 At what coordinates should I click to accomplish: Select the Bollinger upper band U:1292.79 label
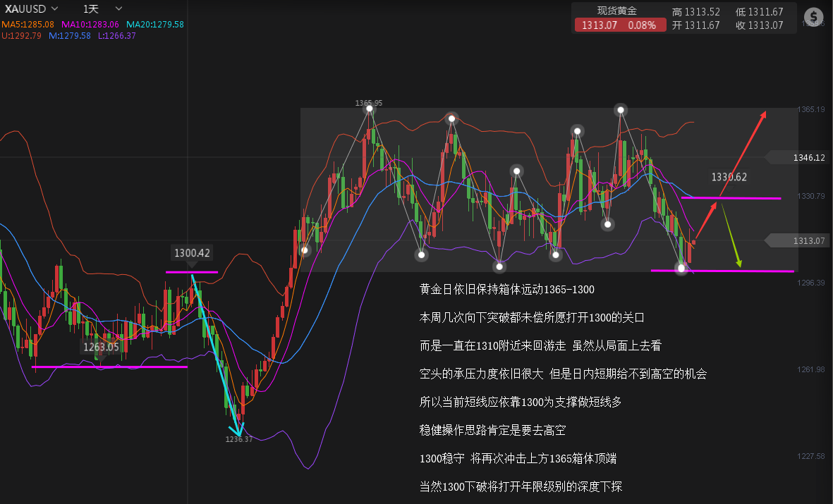point(22,35)
